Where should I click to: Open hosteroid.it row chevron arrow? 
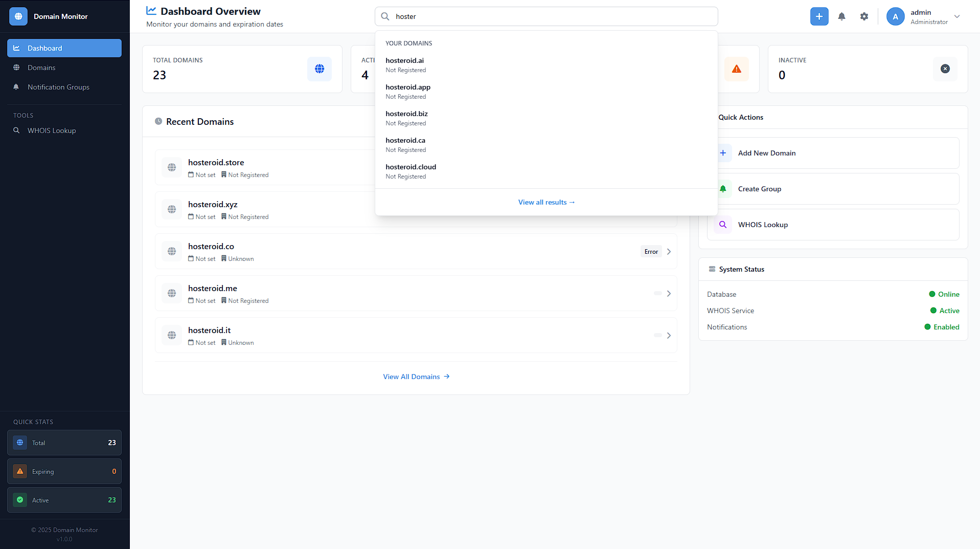tap(669, 336)
